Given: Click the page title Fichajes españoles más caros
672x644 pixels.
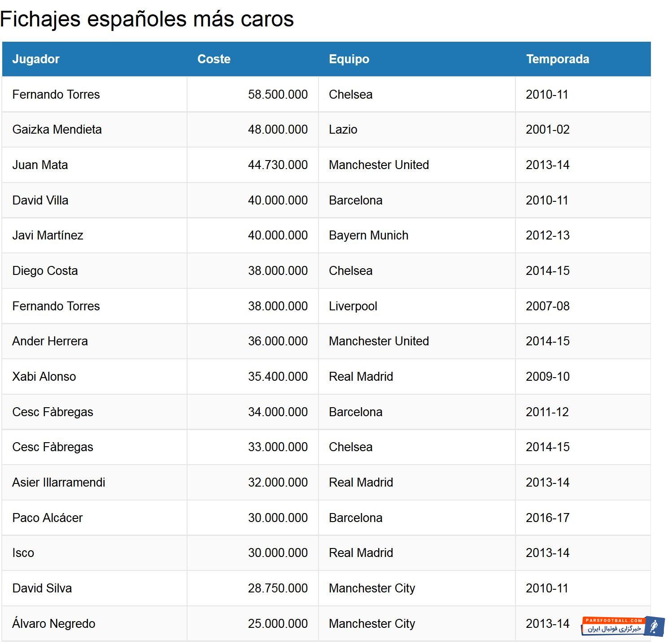Looking at the screenshot, I should (147, 19).
